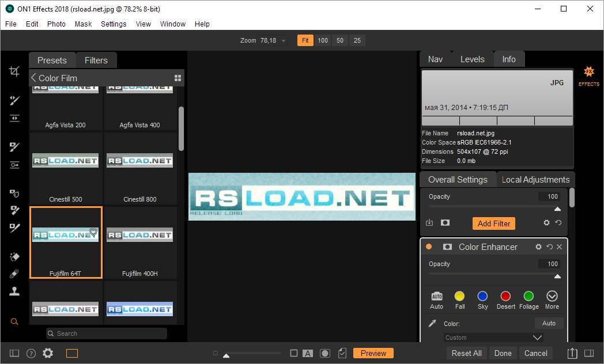Image resolution: width=604 pixels, height=364 pixels.
Task: Click the Done button
Action: (x=503, y=353)
